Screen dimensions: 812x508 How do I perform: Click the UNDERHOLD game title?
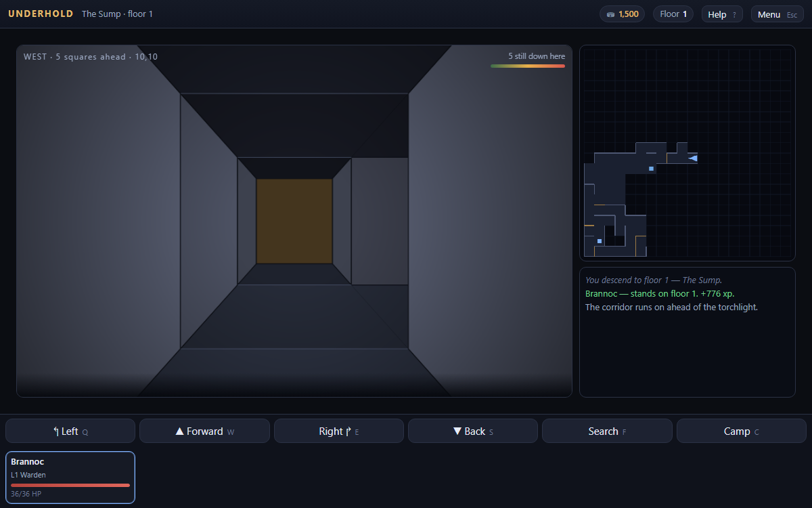[x=41, y=14]
